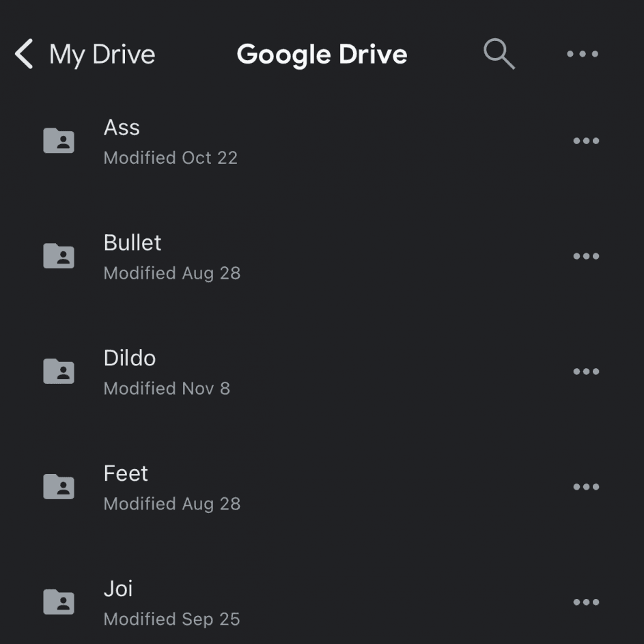Open the three-dot menu for the Ass folder
Screen dimensions: 644x644
coord(586,140)
